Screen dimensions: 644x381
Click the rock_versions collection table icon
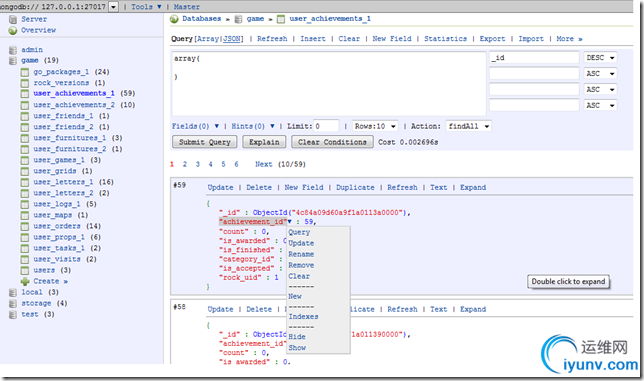25,83
